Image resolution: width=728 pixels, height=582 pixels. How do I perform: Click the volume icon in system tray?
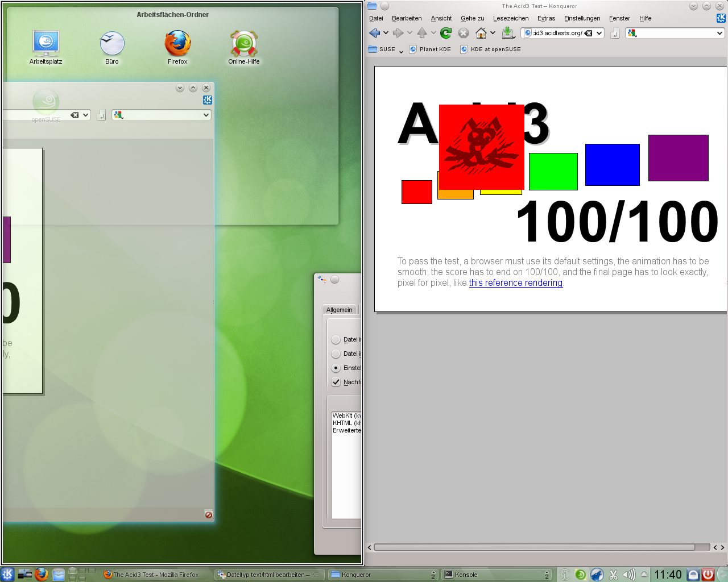pyautogui.click(x=629, y=575)
